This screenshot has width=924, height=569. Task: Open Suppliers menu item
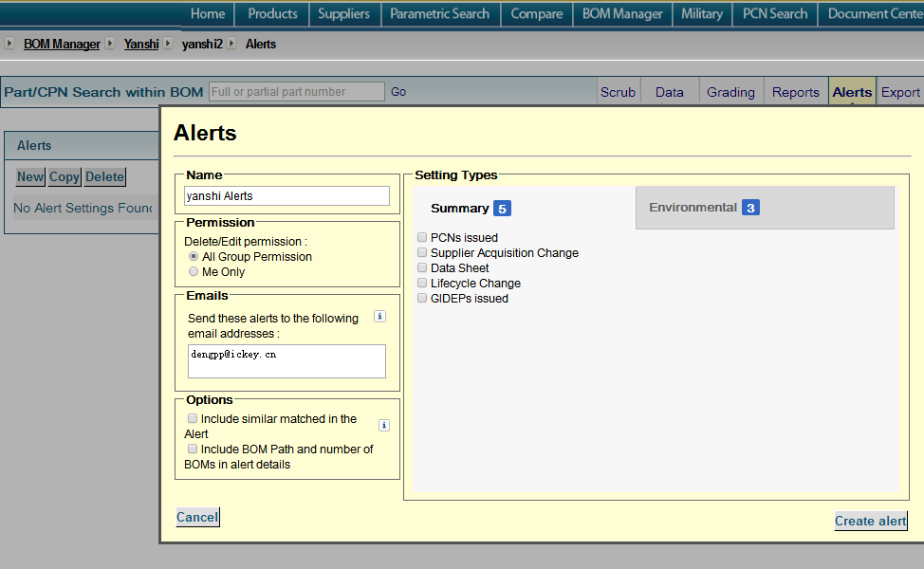click(344, 13)
